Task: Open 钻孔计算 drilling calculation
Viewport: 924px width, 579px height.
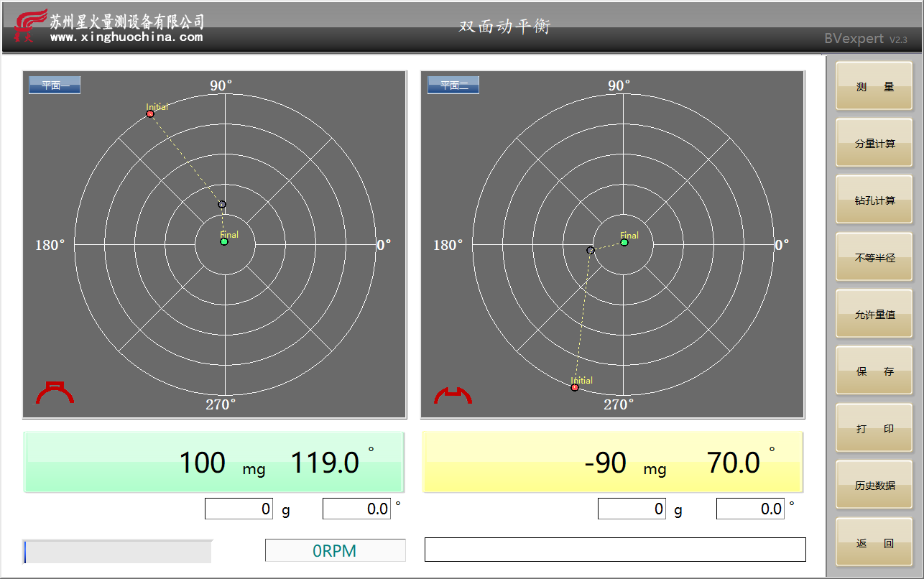Action: coord(874,200)
